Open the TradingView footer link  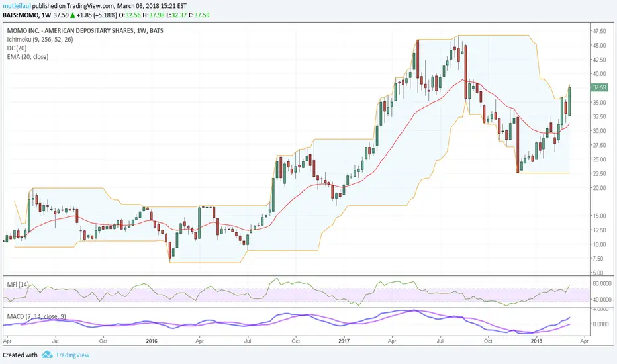click(72, 355)
